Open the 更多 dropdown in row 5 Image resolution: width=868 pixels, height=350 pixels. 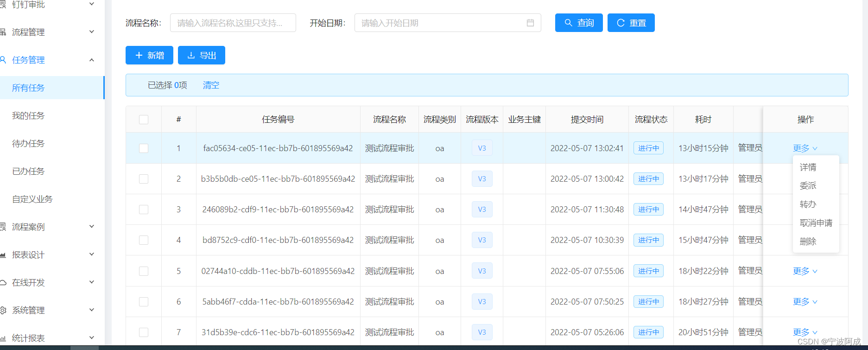(x=805, y=271)
